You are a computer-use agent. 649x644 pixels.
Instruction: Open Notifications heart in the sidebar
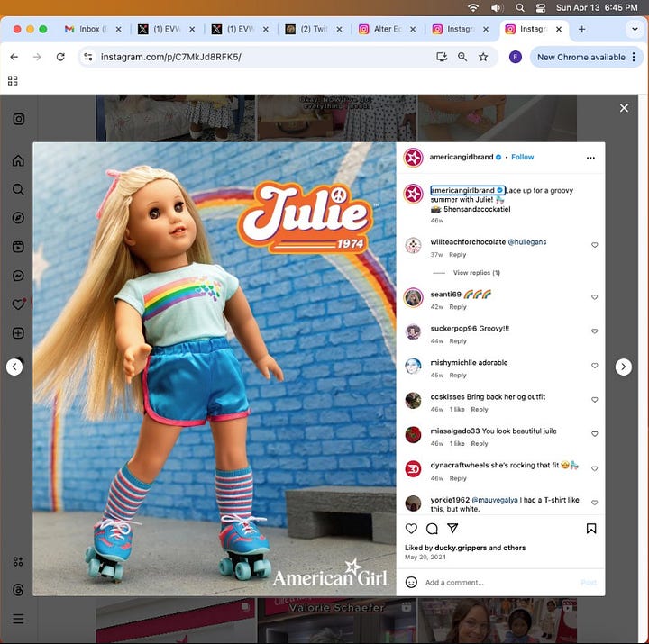(18, 304)
